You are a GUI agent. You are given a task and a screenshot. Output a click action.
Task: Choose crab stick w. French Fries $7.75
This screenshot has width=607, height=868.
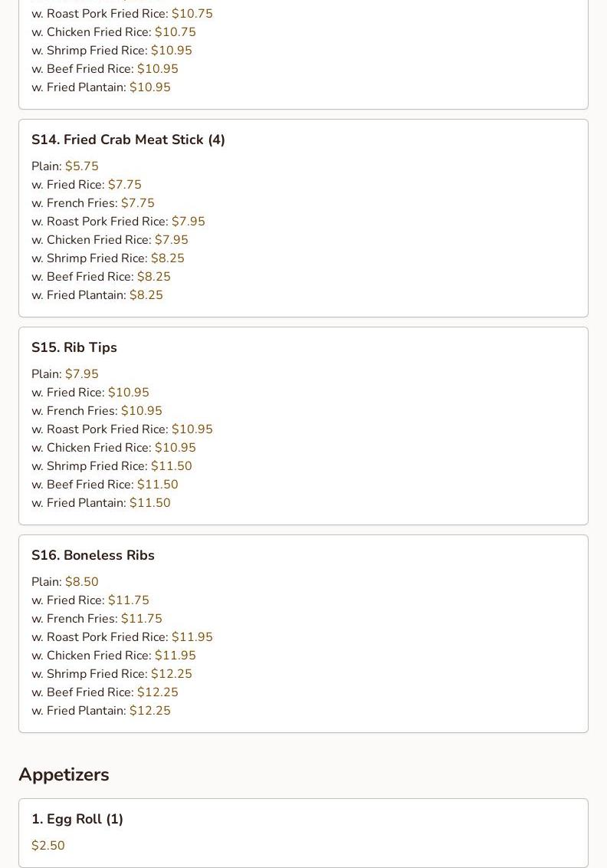tap(93, 202)
